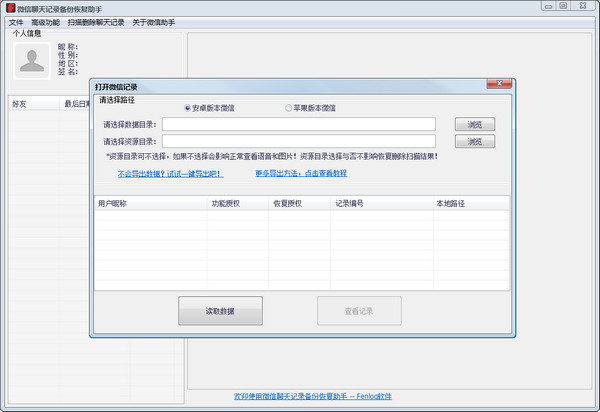Open the 高级功能 menu

tap(45, 22)
